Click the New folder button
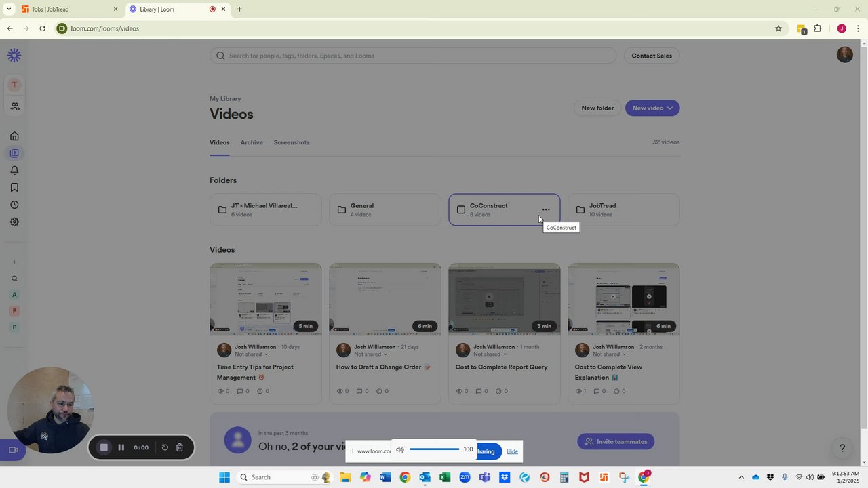This screenshot has height=488, width=868. [597, 108]
